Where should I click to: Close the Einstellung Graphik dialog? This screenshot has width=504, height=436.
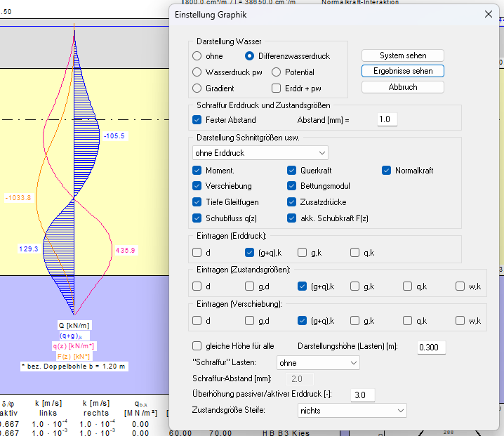[489, 14]
